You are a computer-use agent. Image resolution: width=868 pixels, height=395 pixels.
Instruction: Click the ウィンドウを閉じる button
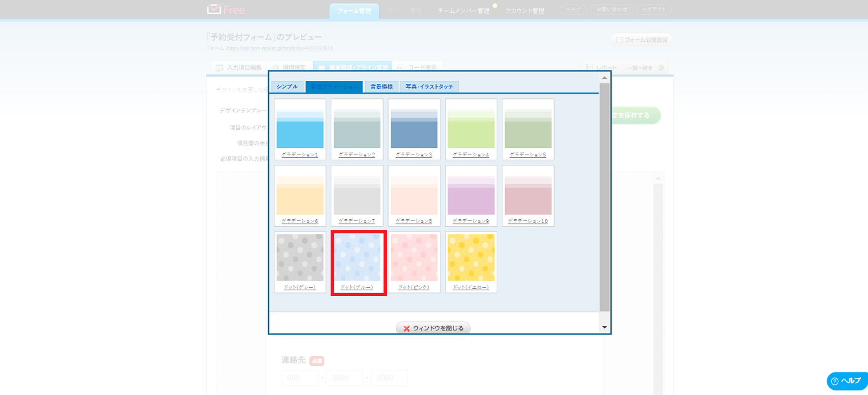pos(433,328)
